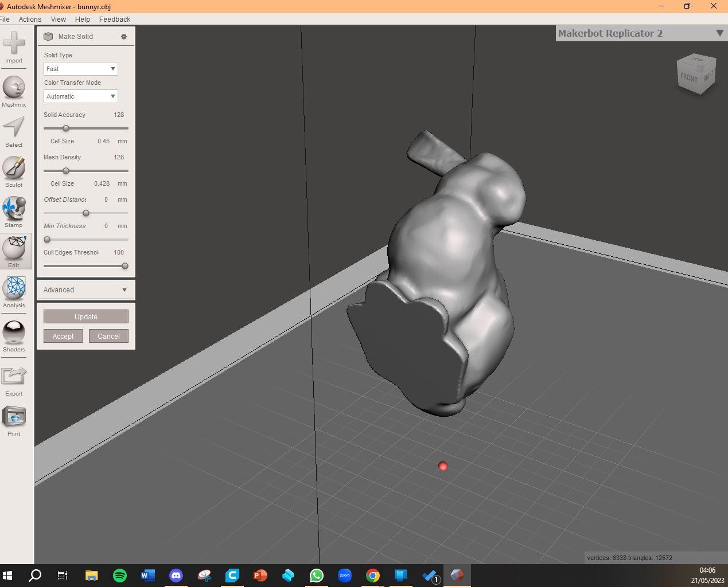Open the Solid Type dropdown
This screenshot has width=728, height=587.
81,69
